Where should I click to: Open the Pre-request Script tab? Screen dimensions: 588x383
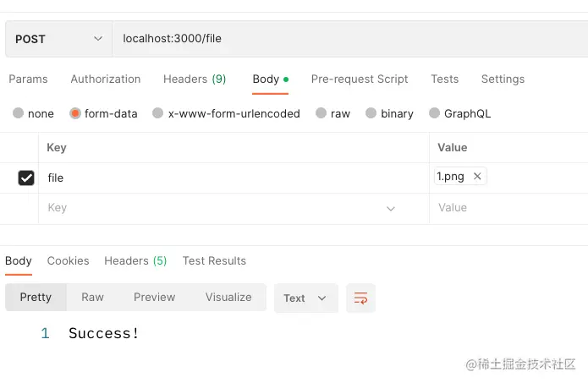point(360,79)
